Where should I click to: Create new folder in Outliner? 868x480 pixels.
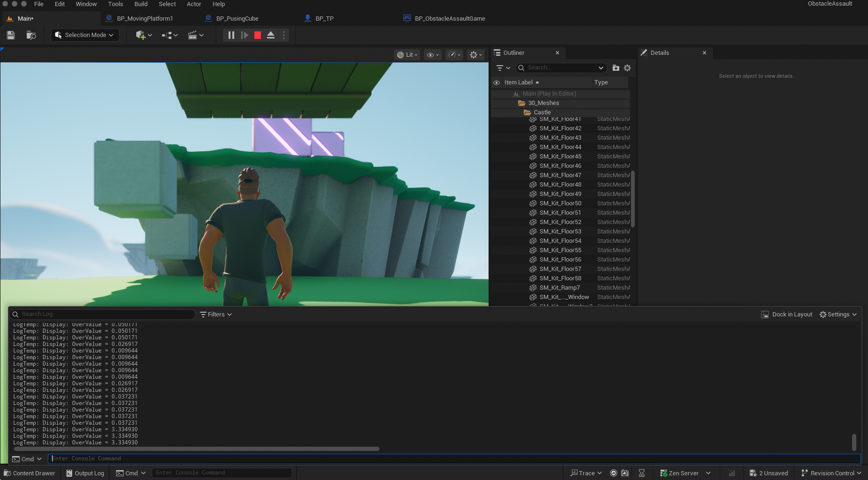[616, 68]
